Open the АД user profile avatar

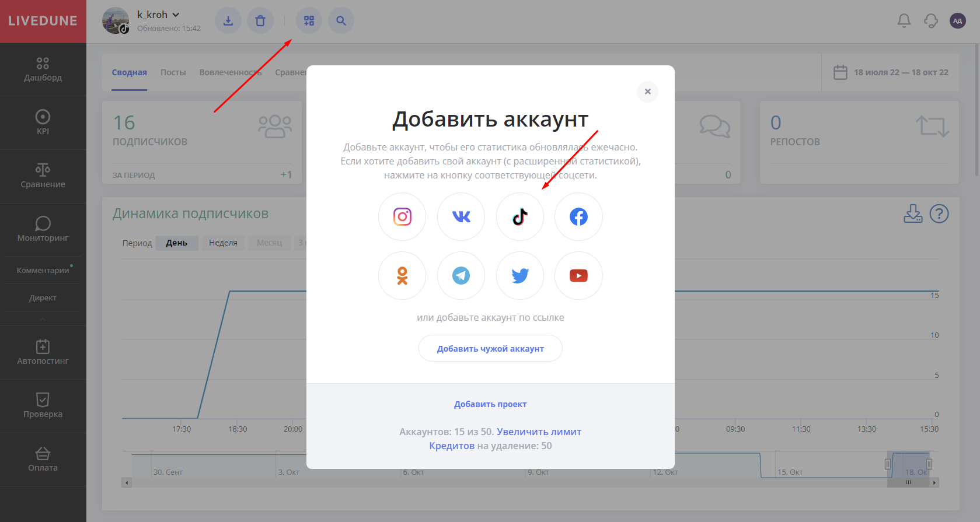point(958,21)
